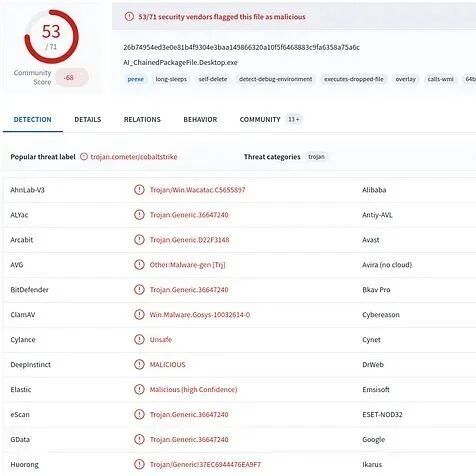Open the RELATIONS tab

coord(142,119)
